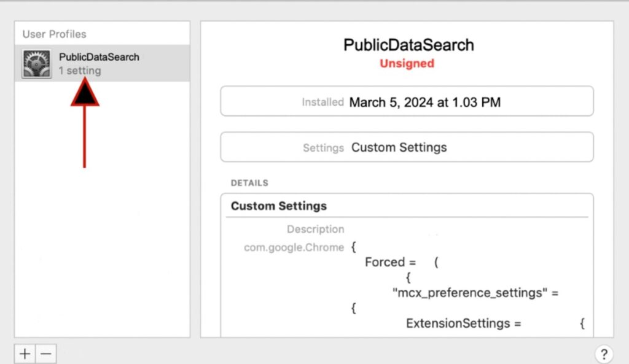Click the DETAILS section header

click(249, 182)
